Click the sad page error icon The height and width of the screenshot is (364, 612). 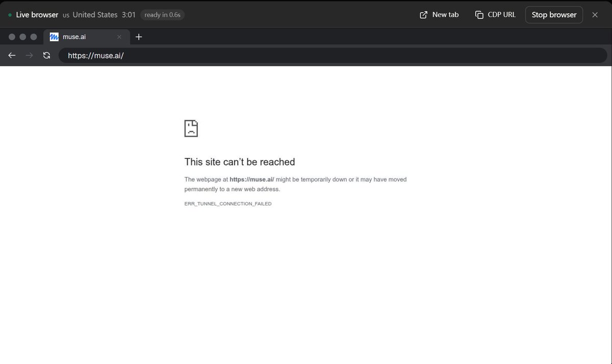point(191,128)
